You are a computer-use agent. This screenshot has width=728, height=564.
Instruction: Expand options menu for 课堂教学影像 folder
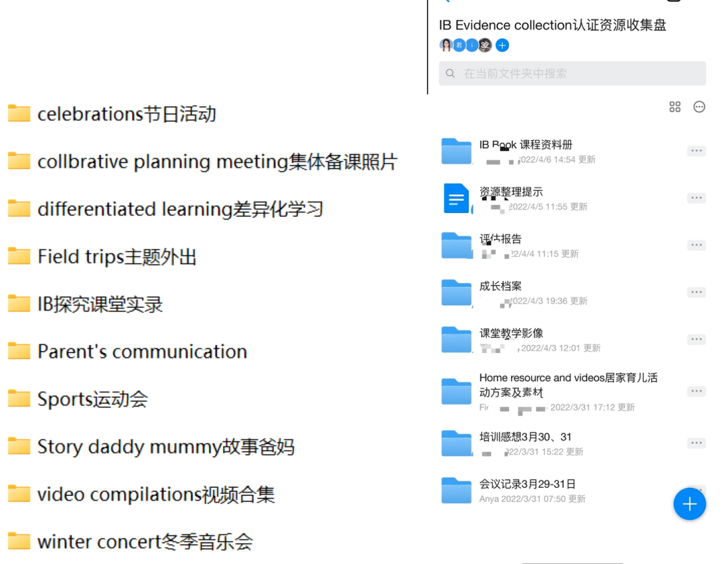click(x=696, y=340)
